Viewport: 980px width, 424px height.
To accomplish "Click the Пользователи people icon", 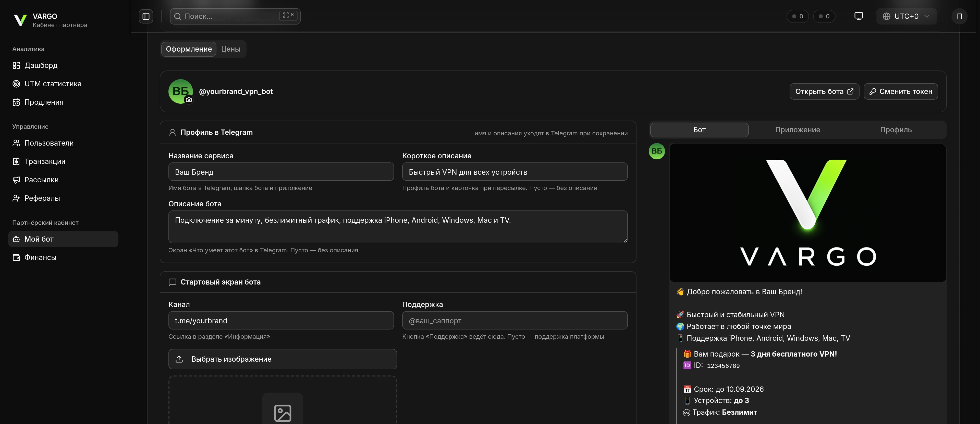I will coord(16,143).
